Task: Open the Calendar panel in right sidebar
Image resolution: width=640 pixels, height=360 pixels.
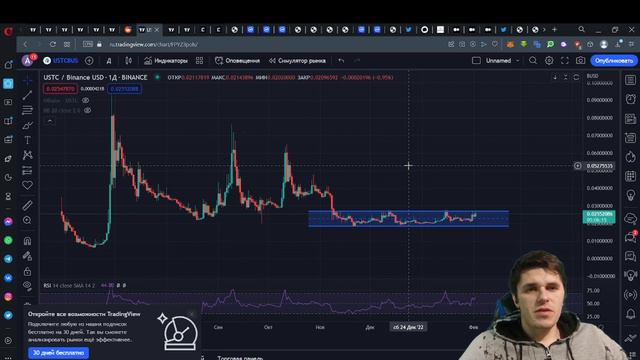Action: 631,176
